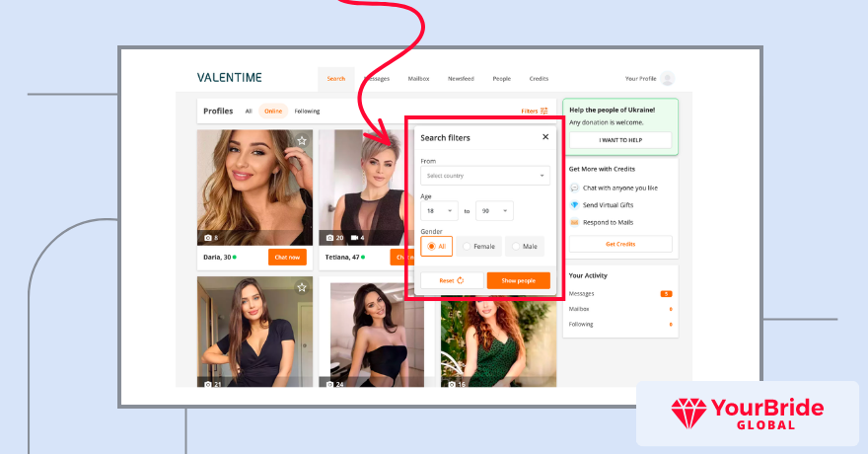Viewport: 868px width, 454px height.
Task: Click the VALENTIME logo
Action: coord(229,78)
